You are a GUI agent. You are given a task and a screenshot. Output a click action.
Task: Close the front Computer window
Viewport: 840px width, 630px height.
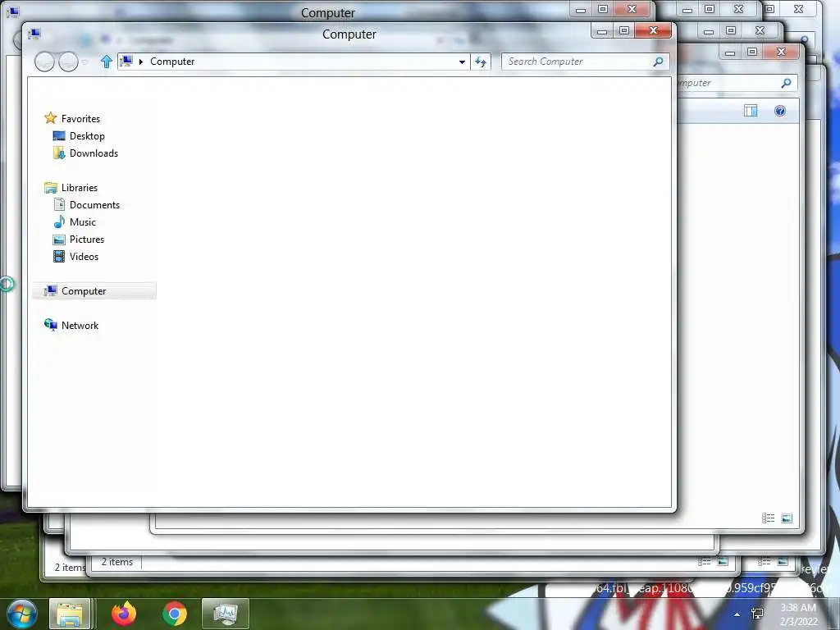point(653,31)
